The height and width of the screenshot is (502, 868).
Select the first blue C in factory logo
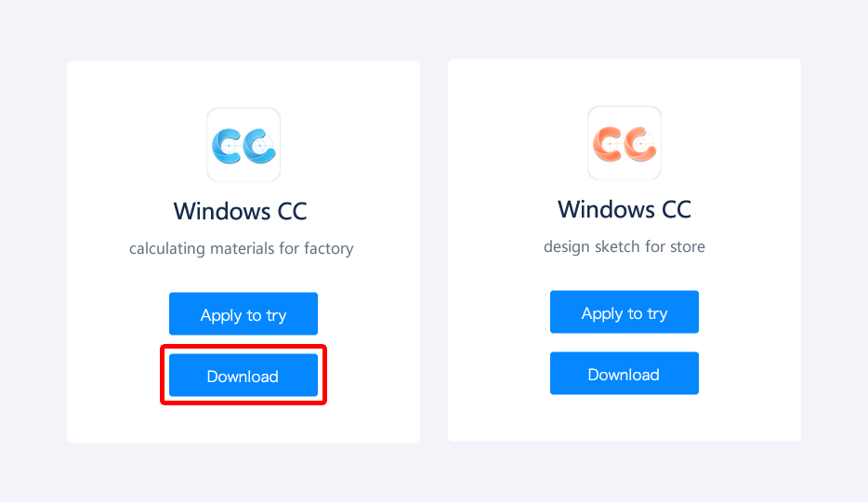pyautogui.click(x=227, y=146)
